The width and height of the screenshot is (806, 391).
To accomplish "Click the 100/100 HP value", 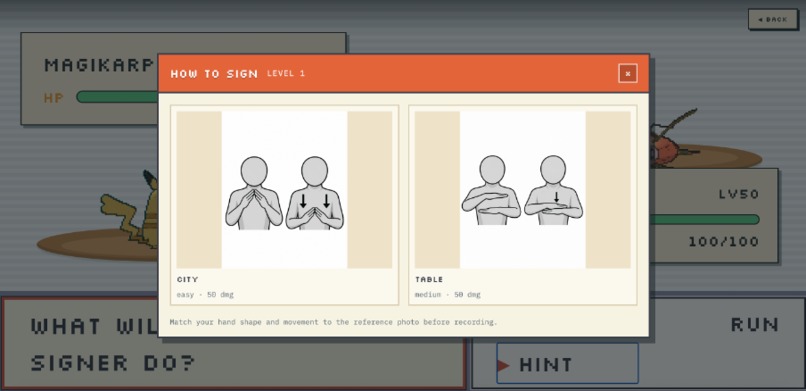I will (724, 241).
